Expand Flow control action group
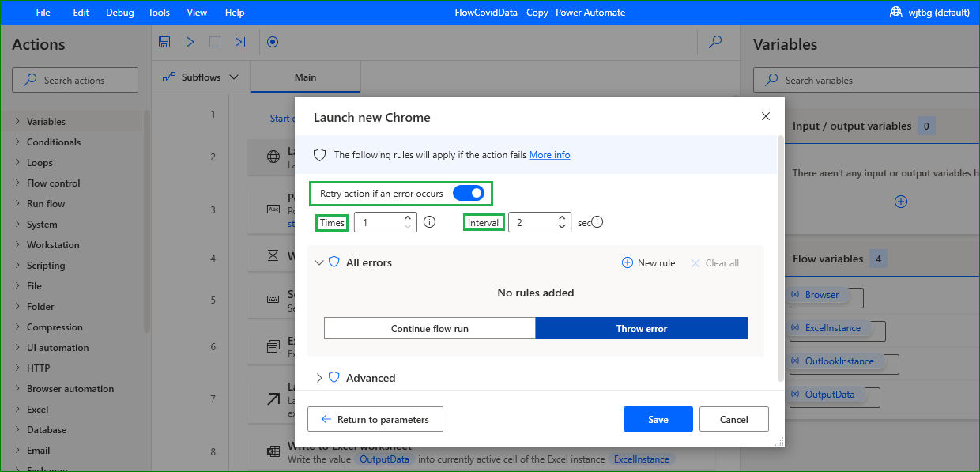The height and width of the screenshot is (472, 980). pyautogui.click(x=17, y=183)
